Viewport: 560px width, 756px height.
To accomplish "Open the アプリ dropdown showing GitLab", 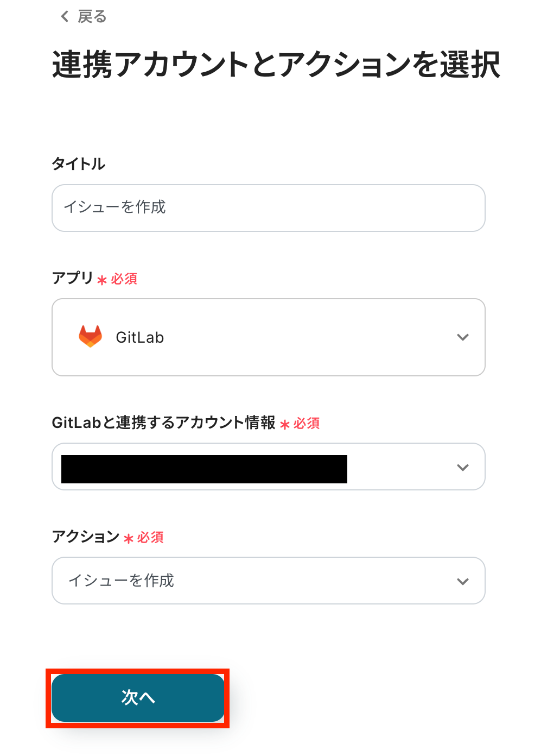I will point(268,337).
